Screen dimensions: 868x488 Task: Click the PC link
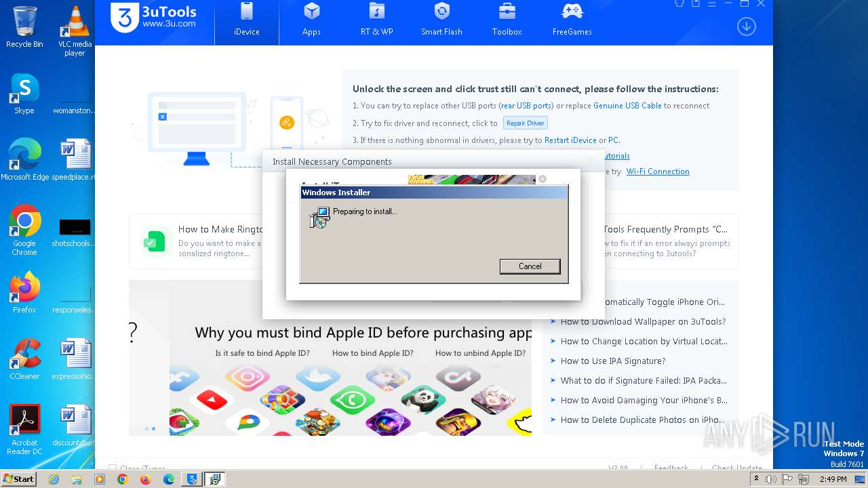pyautogui.click(x=613, y=140)
